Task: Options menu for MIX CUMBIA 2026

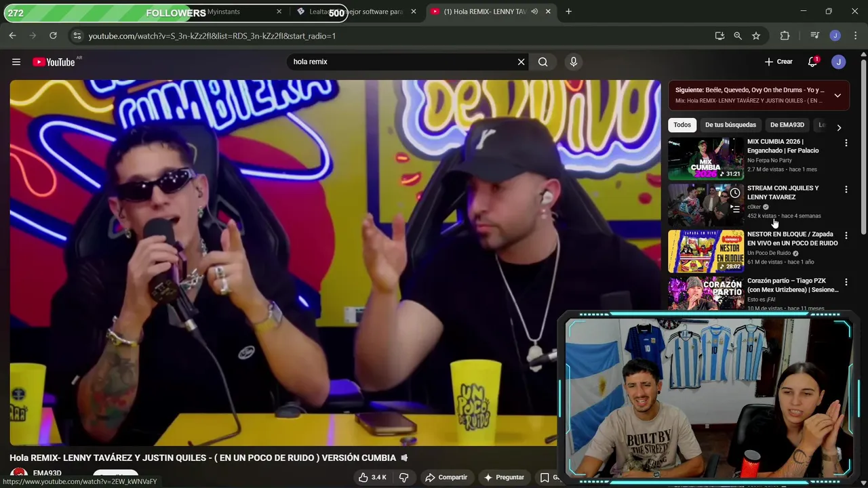Action: click(x=846, y=143)
